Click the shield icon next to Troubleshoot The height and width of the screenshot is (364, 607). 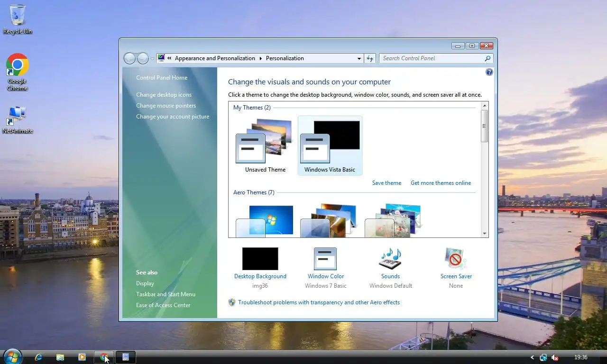[232, 302]
